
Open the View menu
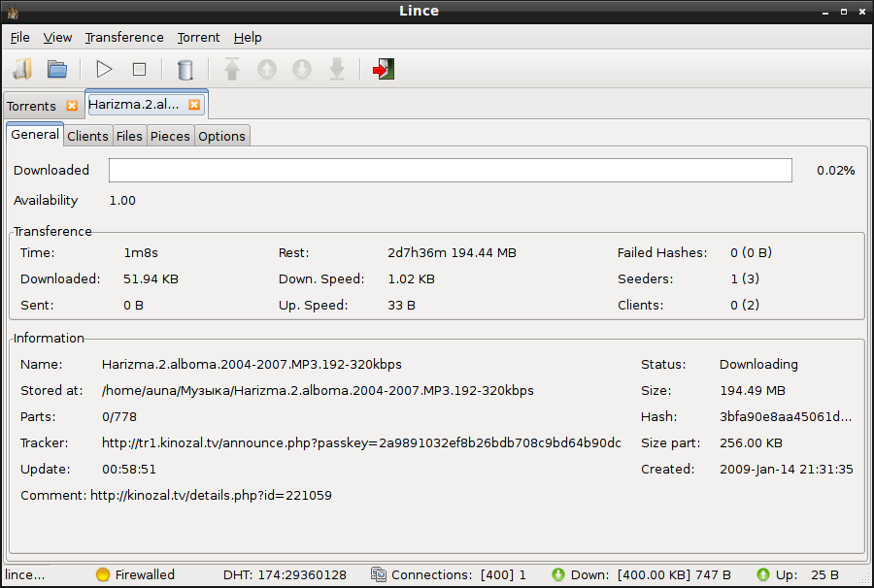pyautogui.click(x=57, y=37)
